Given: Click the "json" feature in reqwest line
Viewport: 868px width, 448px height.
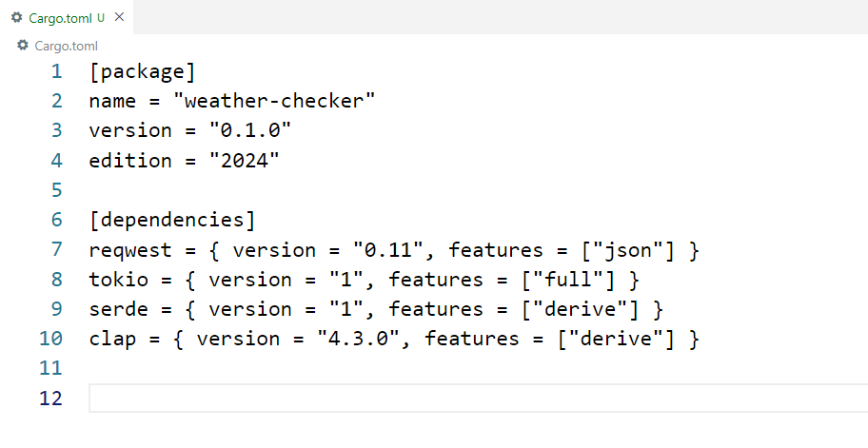Looking at the screenshot, I should (628, 250).
